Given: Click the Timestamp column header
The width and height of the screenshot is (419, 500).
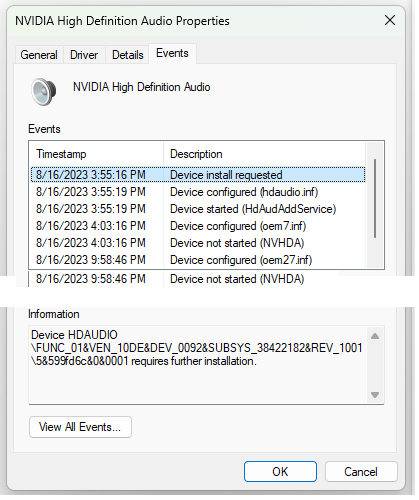Looking at the screenshot, I should click(97, 155).
